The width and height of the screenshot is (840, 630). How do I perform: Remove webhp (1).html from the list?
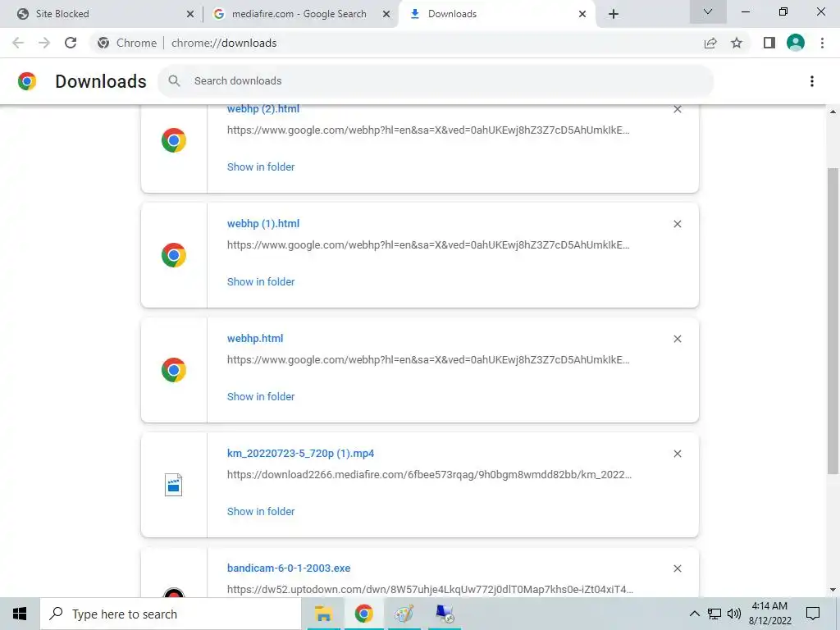(677, 224)
